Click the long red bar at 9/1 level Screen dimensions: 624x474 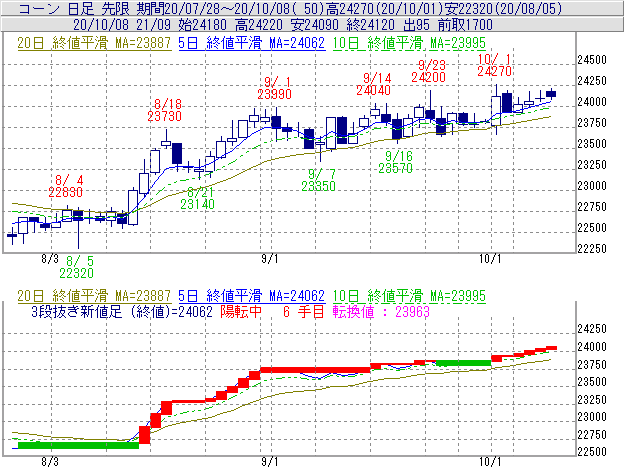tap(315, 370)
